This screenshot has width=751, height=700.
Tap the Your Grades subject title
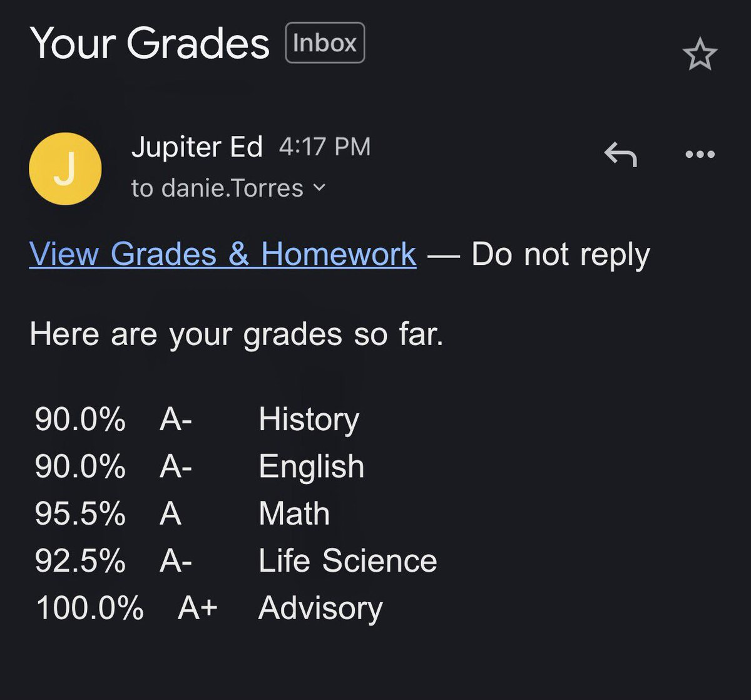tap(150, 43)
